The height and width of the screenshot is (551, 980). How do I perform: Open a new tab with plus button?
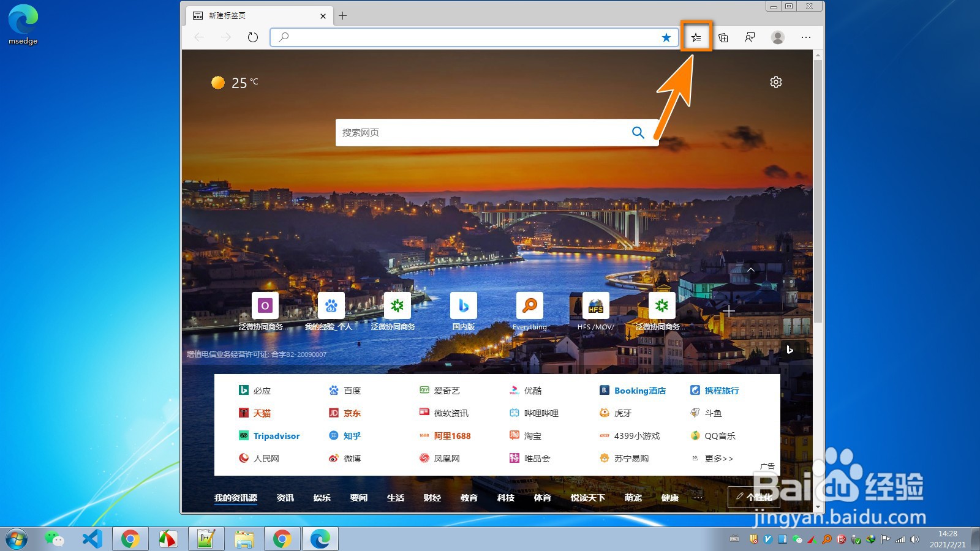point(343,16)
